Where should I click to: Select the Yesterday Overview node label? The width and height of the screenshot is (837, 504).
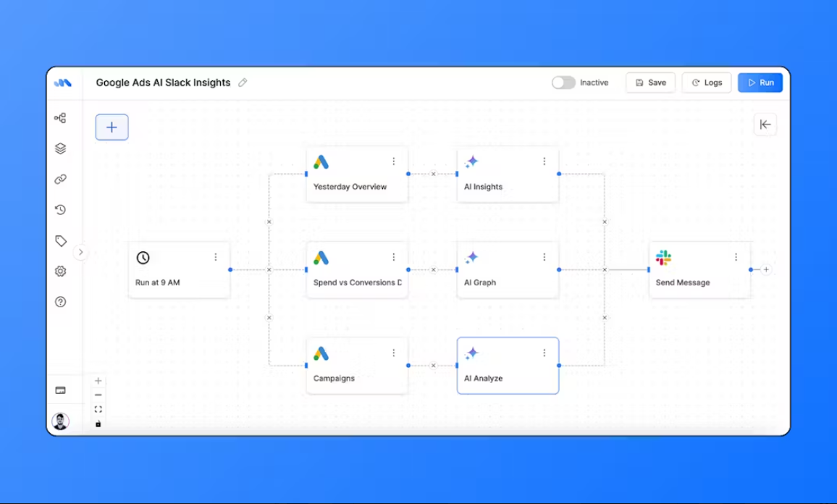(350, 187)
